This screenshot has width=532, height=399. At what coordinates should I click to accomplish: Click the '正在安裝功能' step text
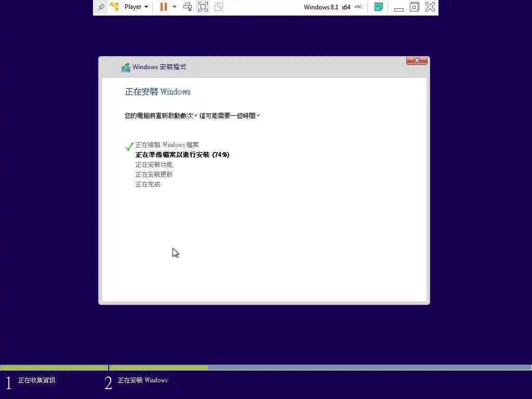click(154, 165)
